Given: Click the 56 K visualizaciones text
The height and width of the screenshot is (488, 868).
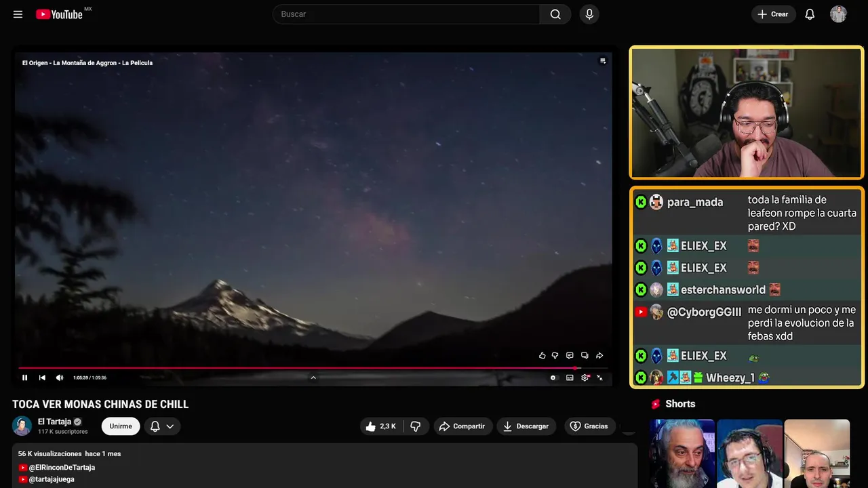Looking at the screenshot, I should coord(50,454).
